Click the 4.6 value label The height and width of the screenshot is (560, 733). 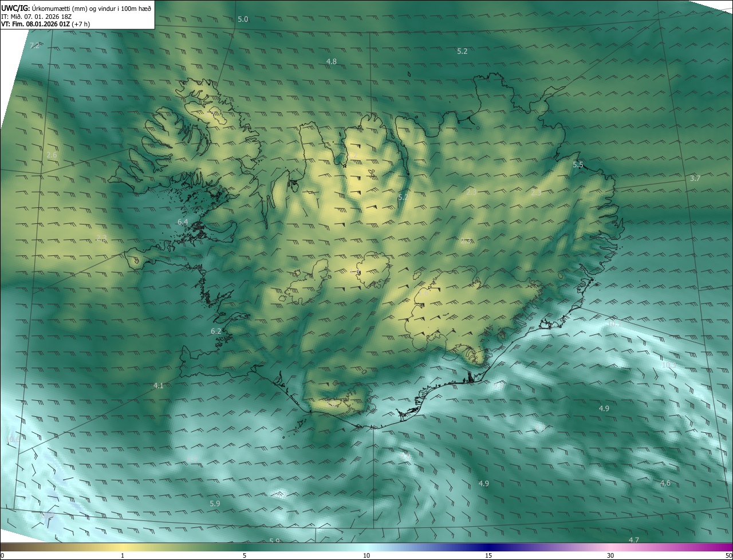tap(665, 484)
